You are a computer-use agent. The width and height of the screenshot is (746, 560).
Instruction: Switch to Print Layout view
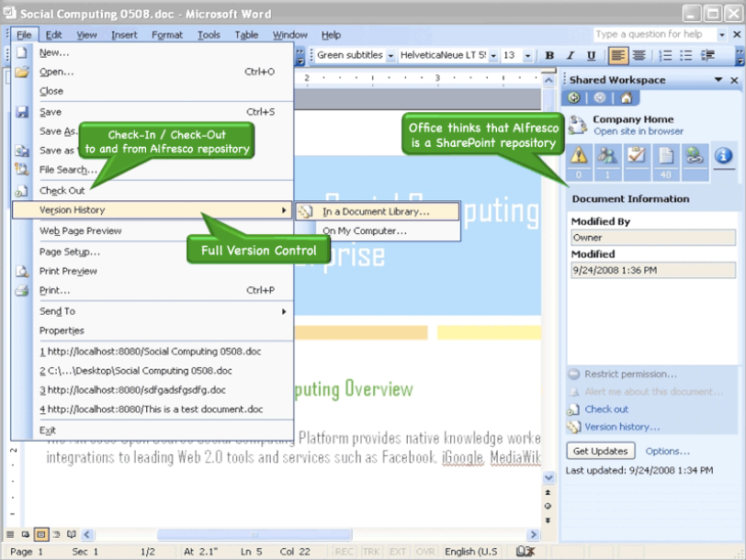pyautogui.click(x=41, y=534)
